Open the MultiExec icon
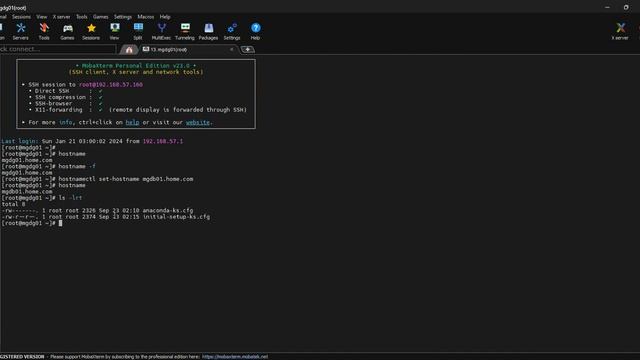Image resolution: width=640 pixels, height=360 pixels. point(161,31)
